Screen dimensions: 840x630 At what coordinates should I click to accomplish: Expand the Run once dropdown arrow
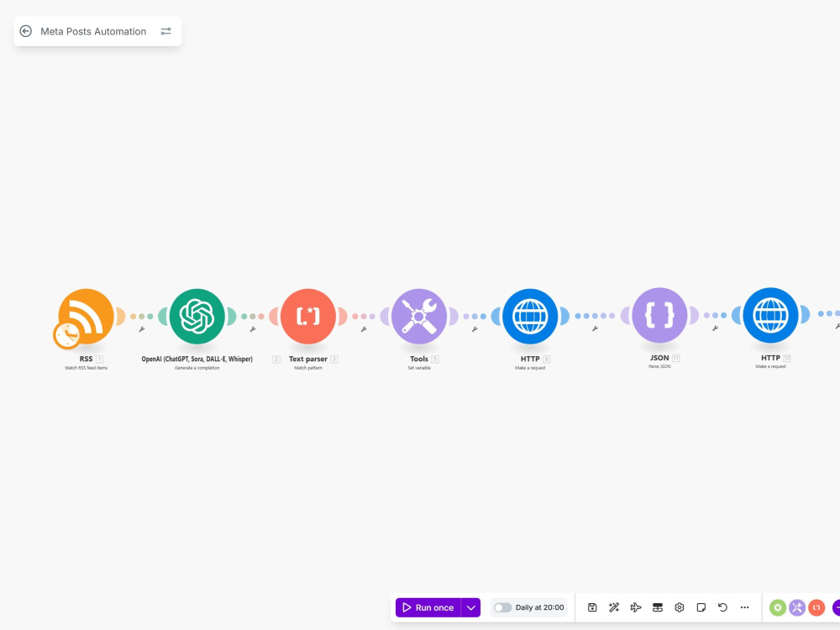click(471, 606)
